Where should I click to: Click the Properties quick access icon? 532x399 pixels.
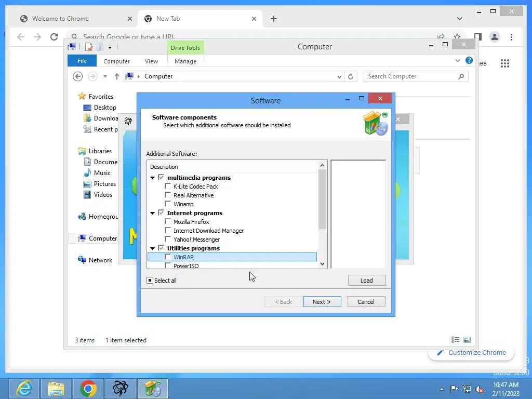click(88, 47)
